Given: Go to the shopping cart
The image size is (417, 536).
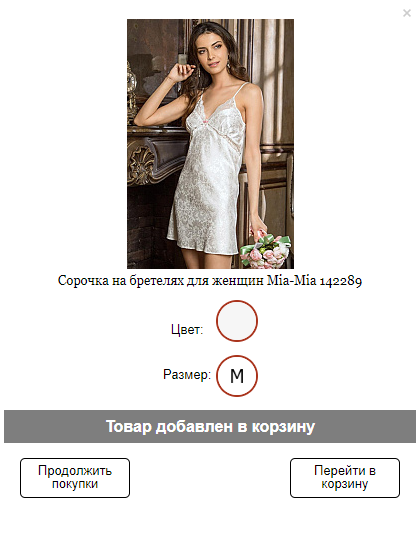Looking at the screenshot, I should [345, 478].
